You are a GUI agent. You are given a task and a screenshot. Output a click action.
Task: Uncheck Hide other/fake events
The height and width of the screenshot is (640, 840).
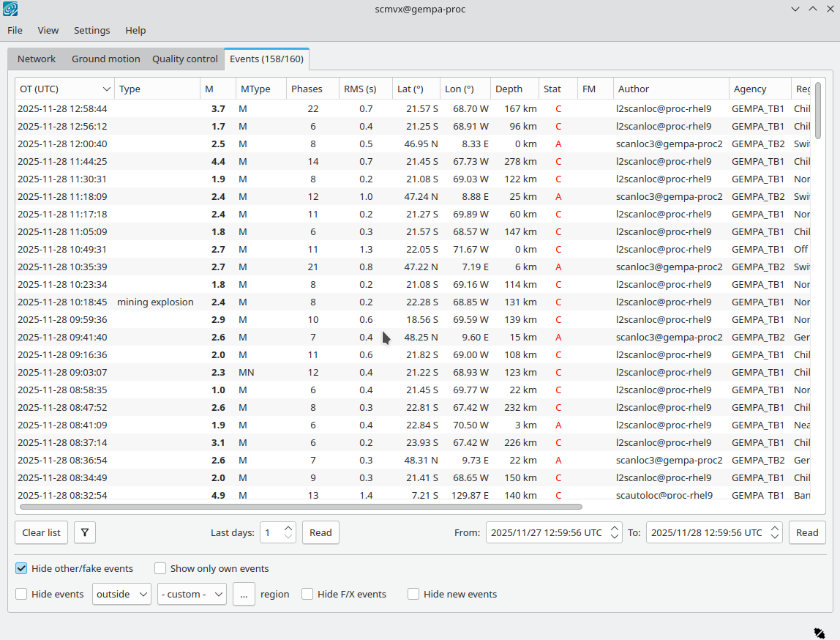21,568
